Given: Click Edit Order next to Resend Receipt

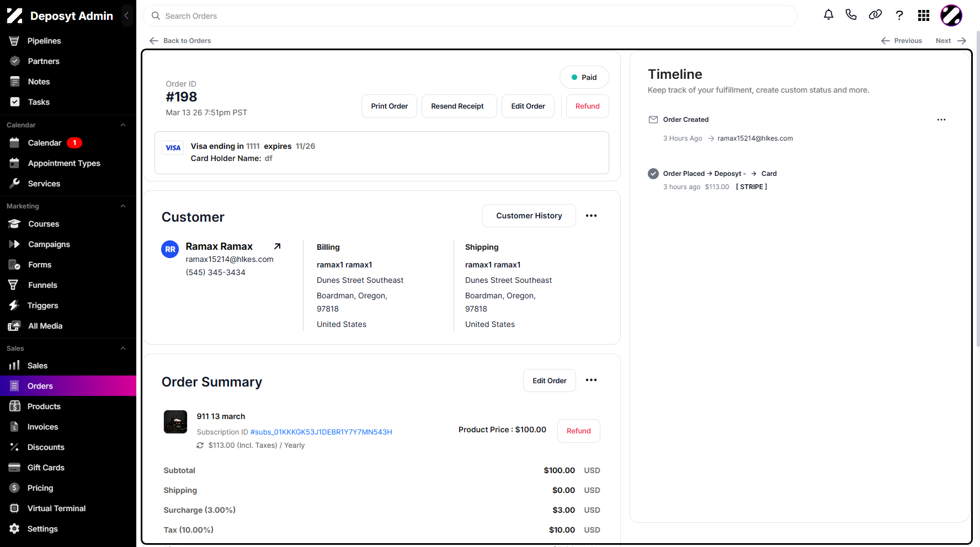Looking at the screenshot, I should [x=528, y=106].
